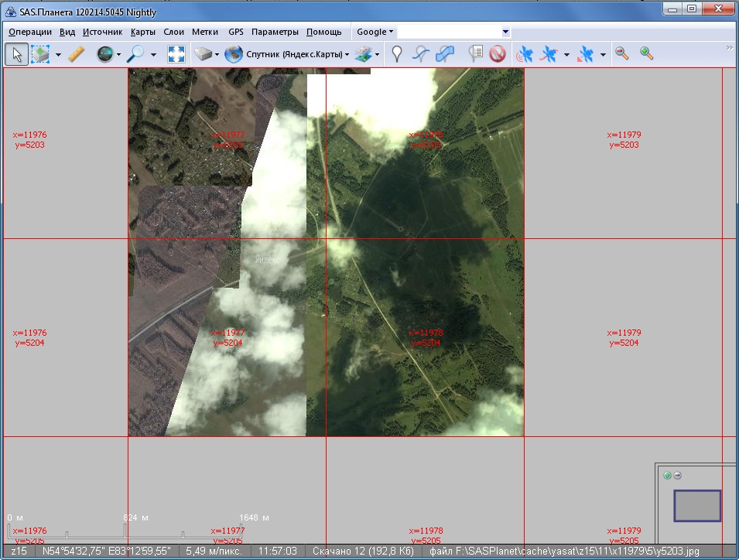Image resolution: width=739 pixels, height=560 pixels.
Task: Click the red minus on minimap
Action: click(x=678, y=475)
